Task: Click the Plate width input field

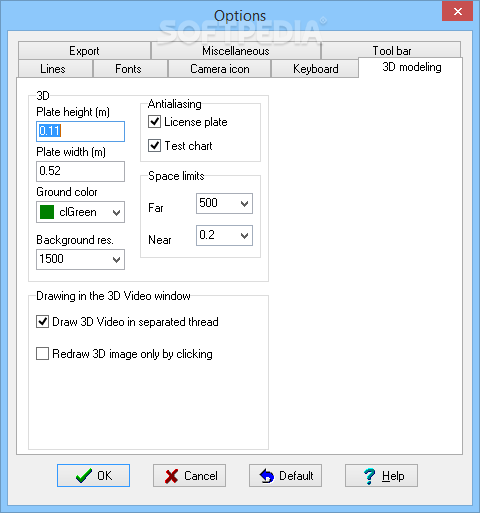Action: (80, 171)
